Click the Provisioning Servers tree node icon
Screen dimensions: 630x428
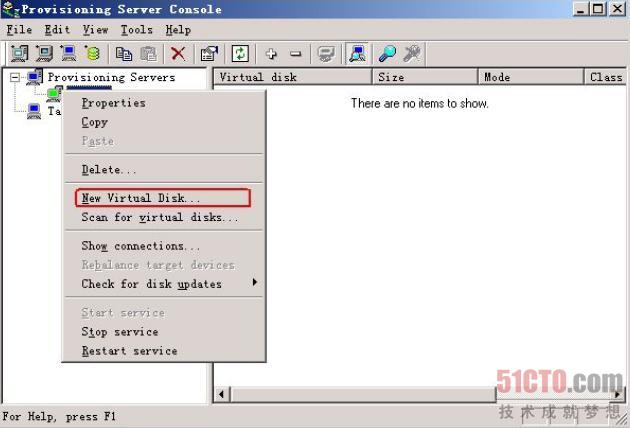tap(34, 77)
